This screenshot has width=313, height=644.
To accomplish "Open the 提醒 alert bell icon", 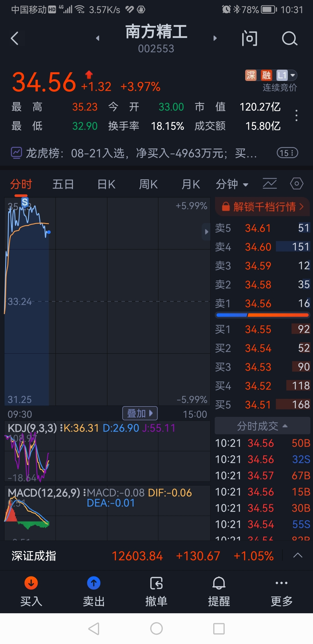I will [219, 583].
